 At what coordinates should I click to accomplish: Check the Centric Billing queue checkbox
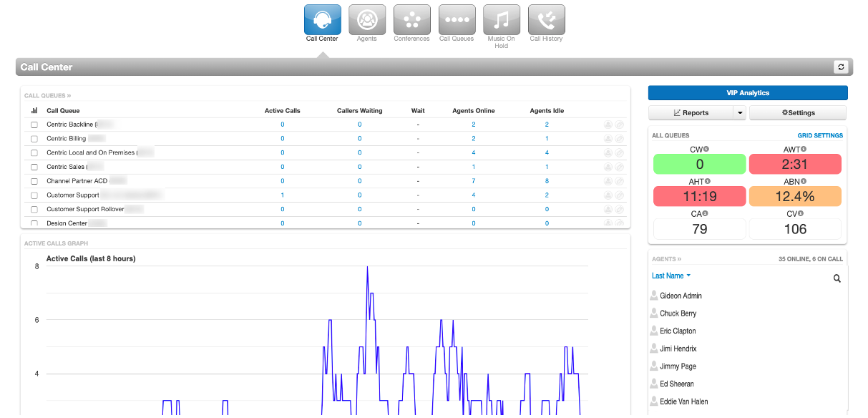click(34, 139)
